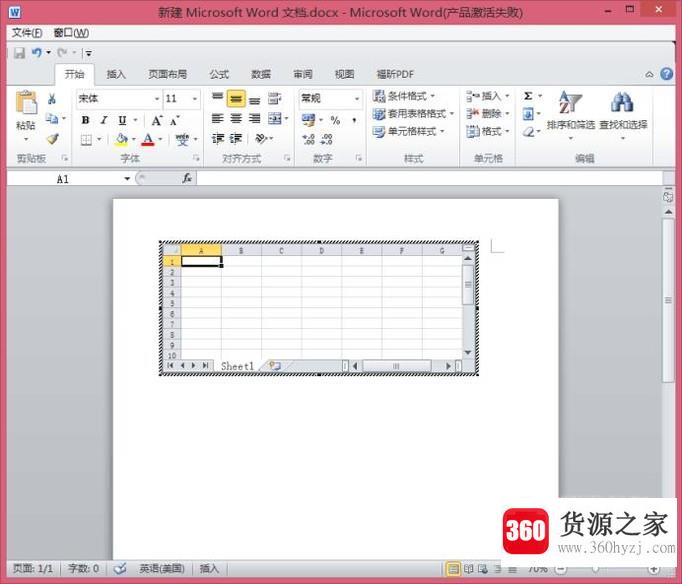Apply the yellow fill color bucket

[x=121, y=140]
